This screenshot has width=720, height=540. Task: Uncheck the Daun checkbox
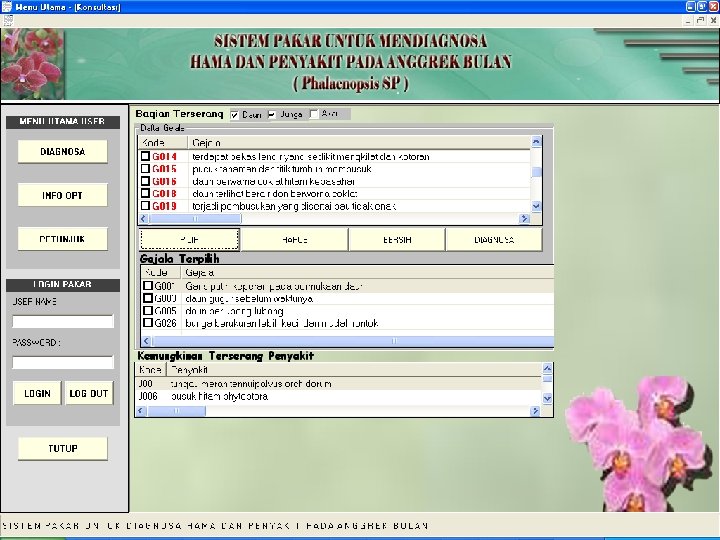tap(235, 115)
